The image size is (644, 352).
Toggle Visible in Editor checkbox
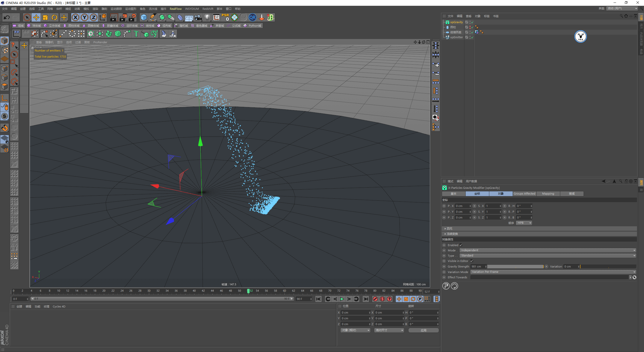point(472,261)
